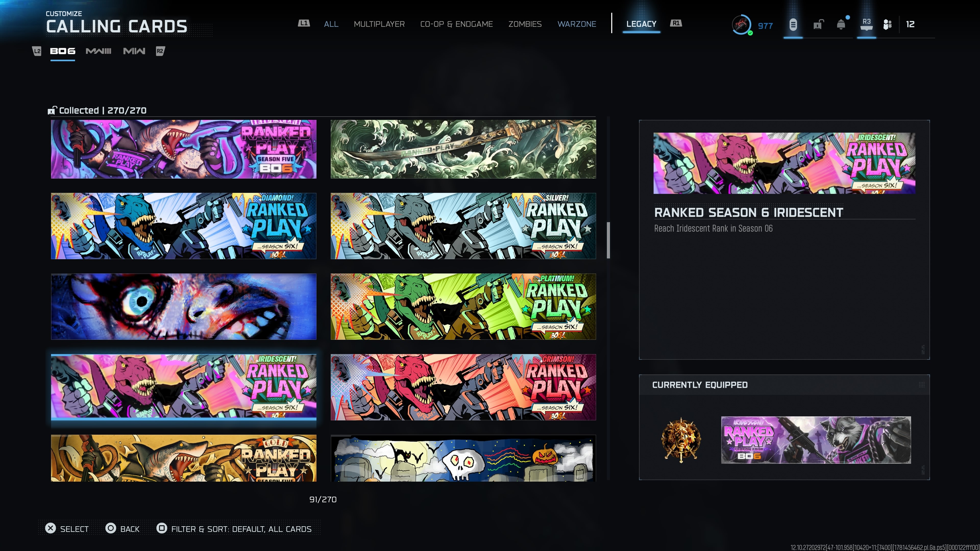Screen dimensions: 980x551
Task: Open the stacked menu icon
Action: [x=793, y=25]
